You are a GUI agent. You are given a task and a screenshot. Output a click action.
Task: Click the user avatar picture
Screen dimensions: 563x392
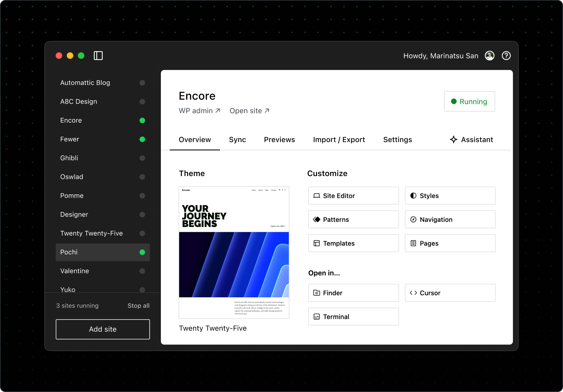489,55
